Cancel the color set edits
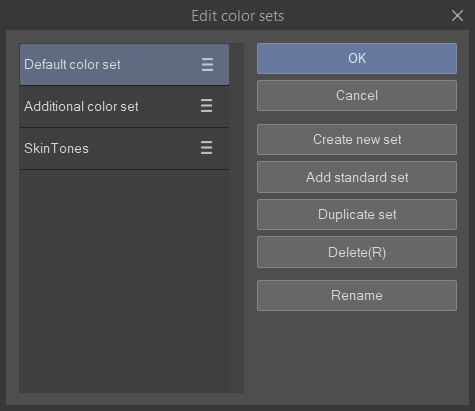Image resolution: width=475 pixels, height=411 pixels. [x=357, y=95]
